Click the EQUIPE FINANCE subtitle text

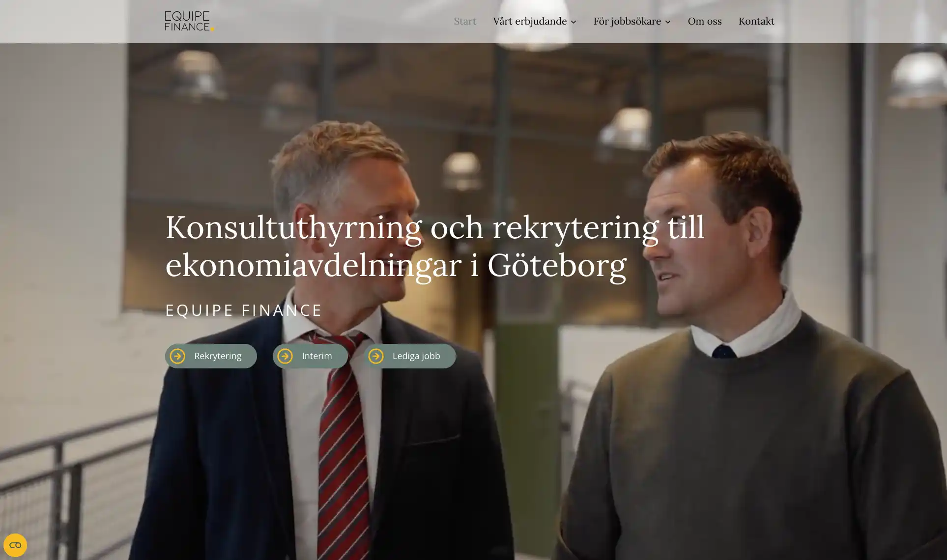(244, 310)
